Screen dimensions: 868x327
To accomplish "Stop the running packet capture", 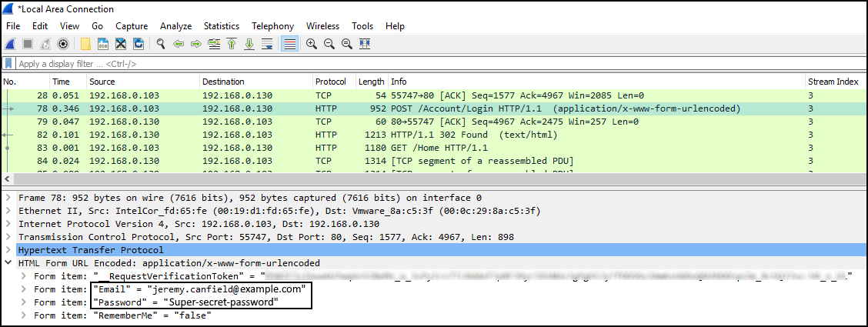I will click(28, 44).
